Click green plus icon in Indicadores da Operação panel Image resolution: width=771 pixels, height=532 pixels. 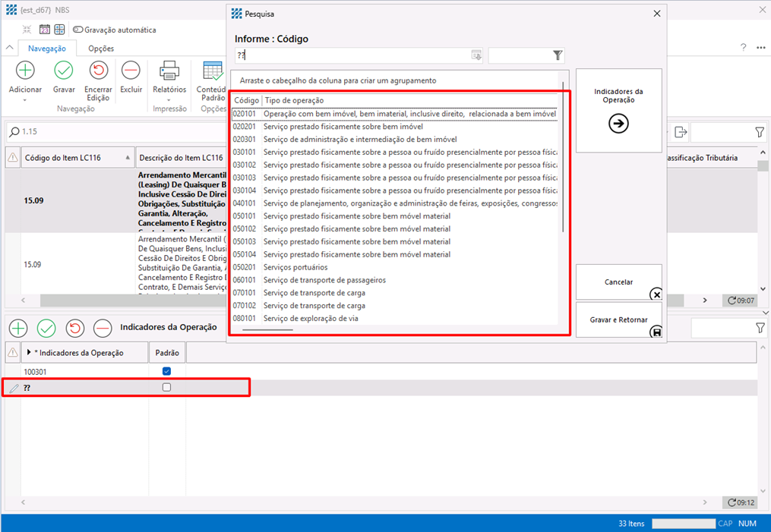click(x=18, y=328)
